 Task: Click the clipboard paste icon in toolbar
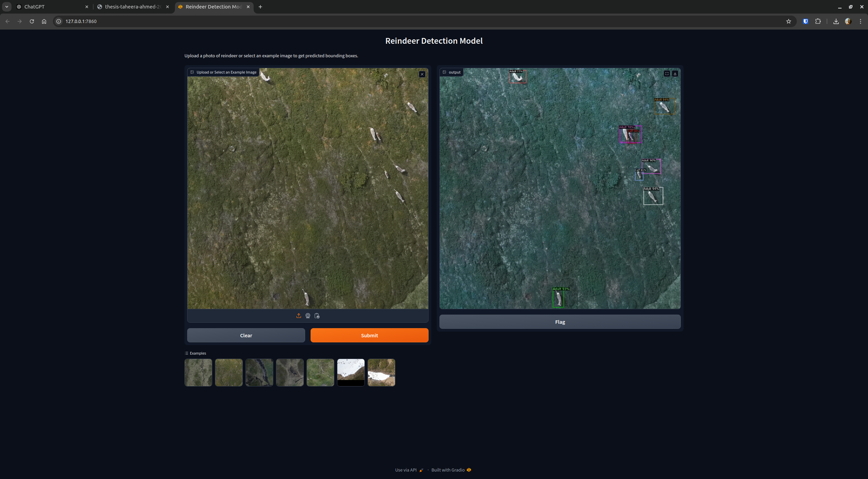317,315
